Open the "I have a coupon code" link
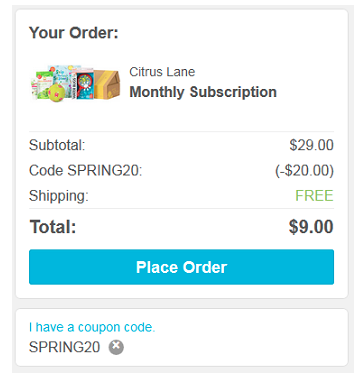The width and height of the screenshot is (363, 383). click(x=92, y=327)
